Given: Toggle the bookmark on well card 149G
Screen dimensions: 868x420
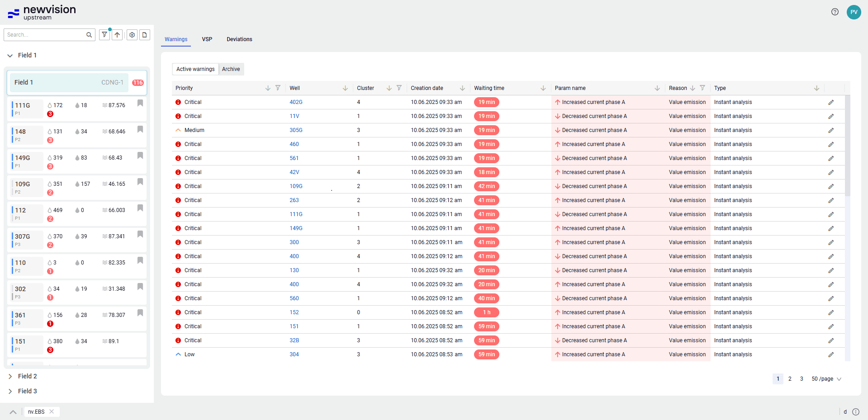Looking at the screenshot, I should click(140, 156).
